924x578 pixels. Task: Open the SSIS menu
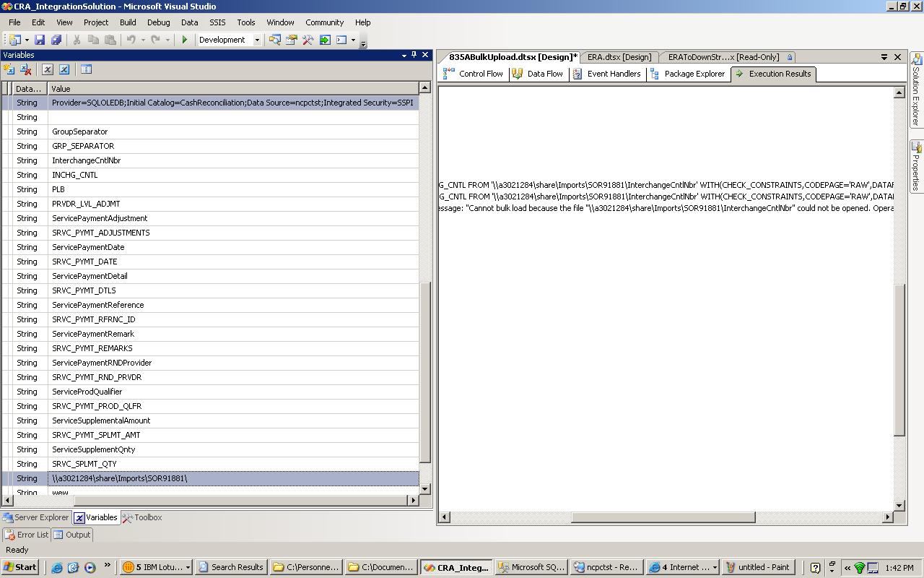[217, 22]
